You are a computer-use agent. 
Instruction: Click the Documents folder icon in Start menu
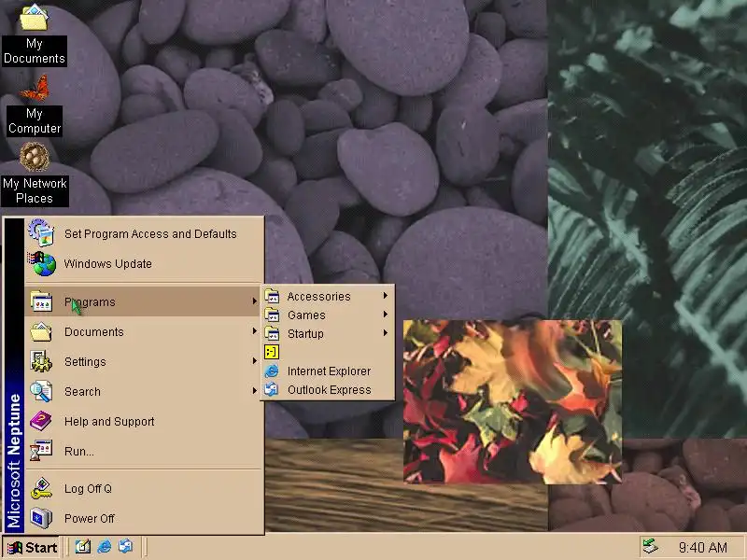[x=41, y=332]
